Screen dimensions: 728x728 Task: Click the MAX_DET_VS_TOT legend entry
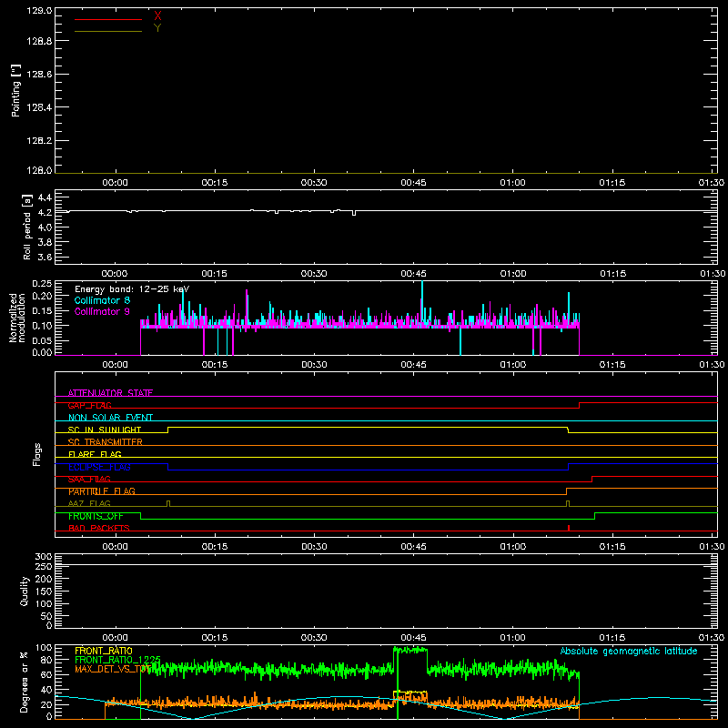(x=114, y=670)
